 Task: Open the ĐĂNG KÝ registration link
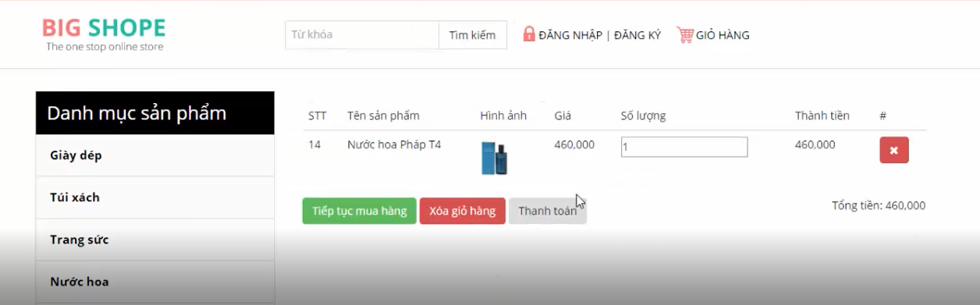(637, 35)
